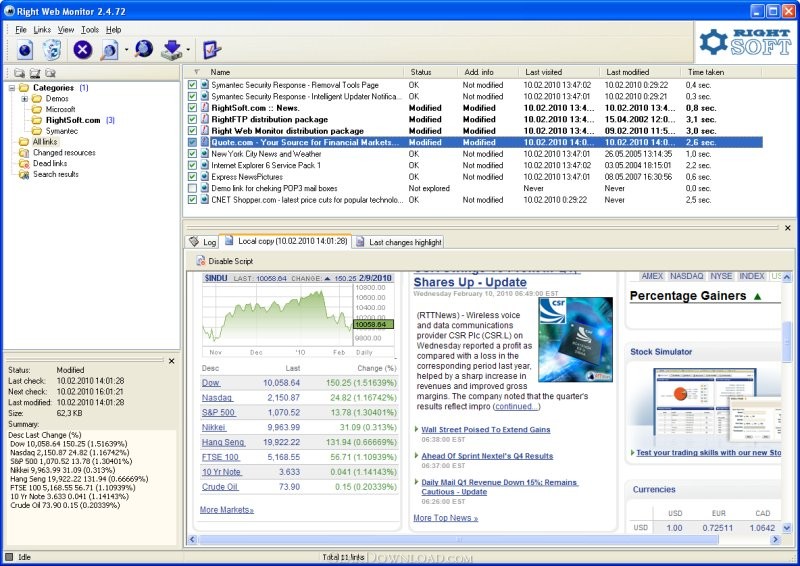Click the new link toolbar icon

tap(25, 50)
